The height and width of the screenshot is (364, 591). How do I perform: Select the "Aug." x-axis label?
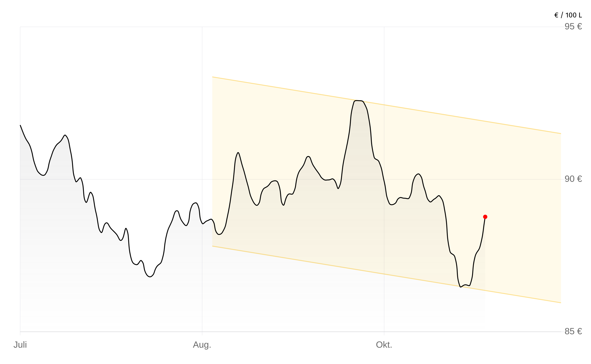[x=202, y=345]
